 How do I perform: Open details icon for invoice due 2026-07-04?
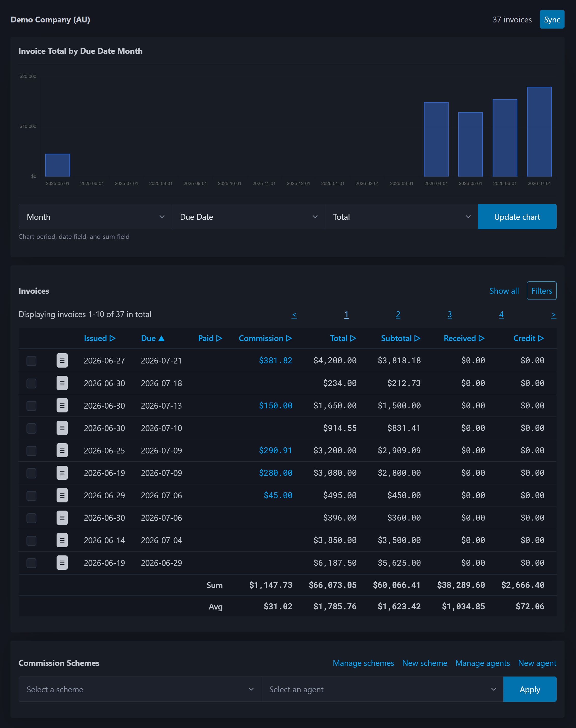(62, 540)
